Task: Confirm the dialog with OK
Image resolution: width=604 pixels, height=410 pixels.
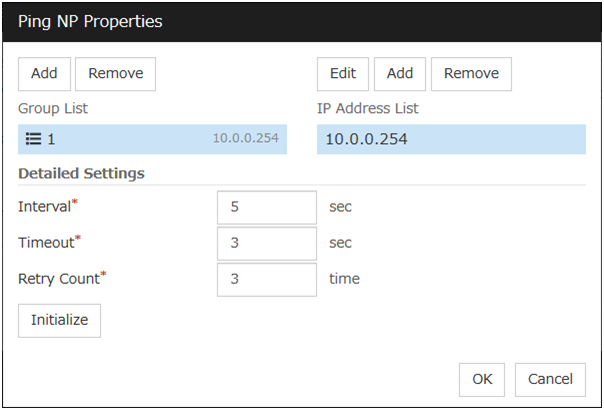Action: [482, 379]
